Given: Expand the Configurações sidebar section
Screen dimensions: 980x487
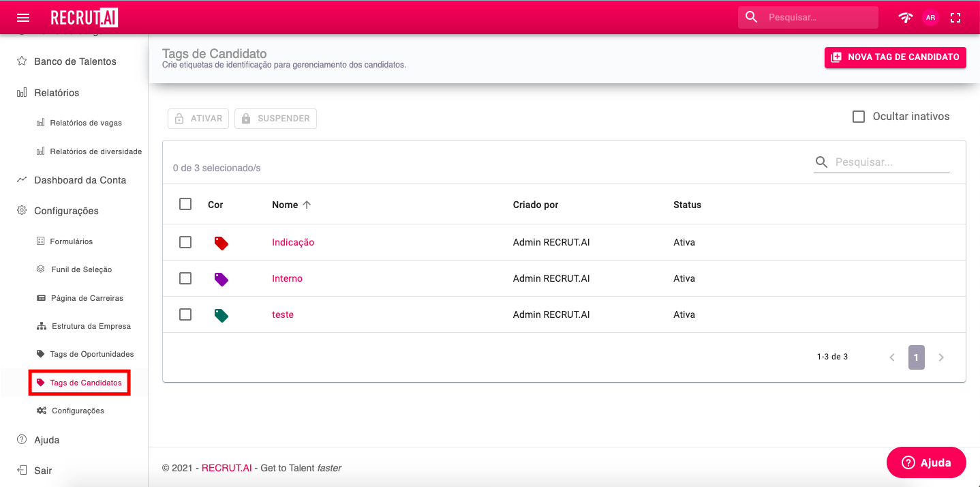Looking at the screenshot, I should pos(66,211).
